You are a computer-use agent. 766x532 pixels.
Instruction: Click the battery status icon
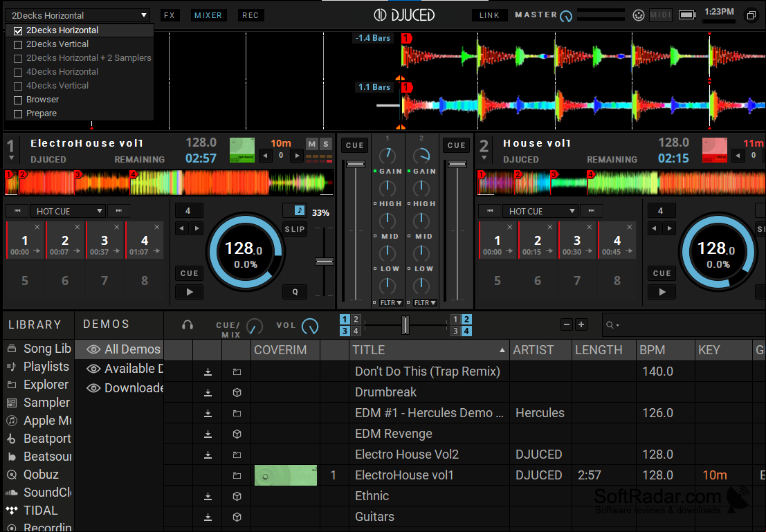(x=687, y=15)
